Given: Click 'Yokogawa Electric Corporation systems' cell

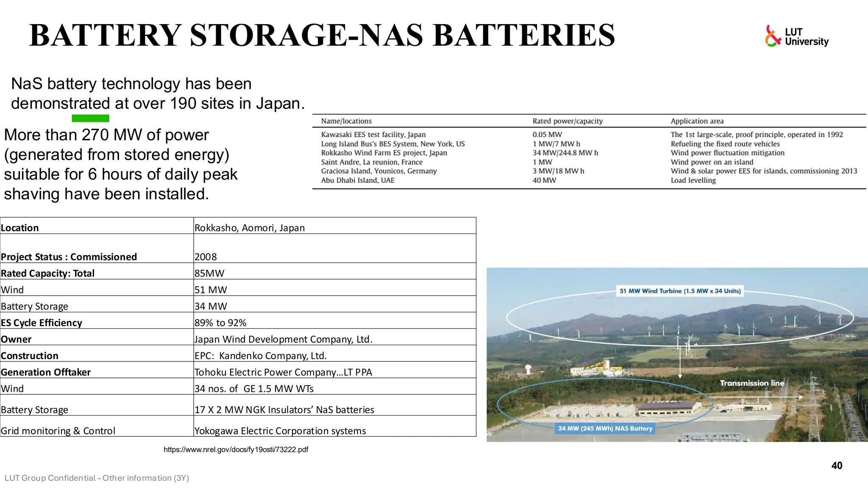Looking at the screenshot, I should (335, 426).
